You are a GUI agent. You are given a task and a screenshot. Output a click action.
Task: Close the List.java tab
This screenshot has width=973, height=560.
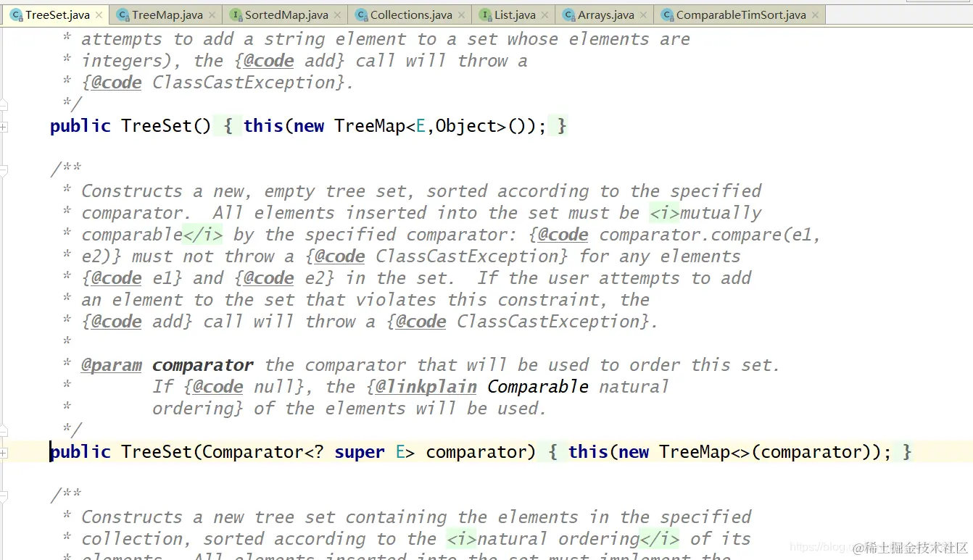pos(546,15)
